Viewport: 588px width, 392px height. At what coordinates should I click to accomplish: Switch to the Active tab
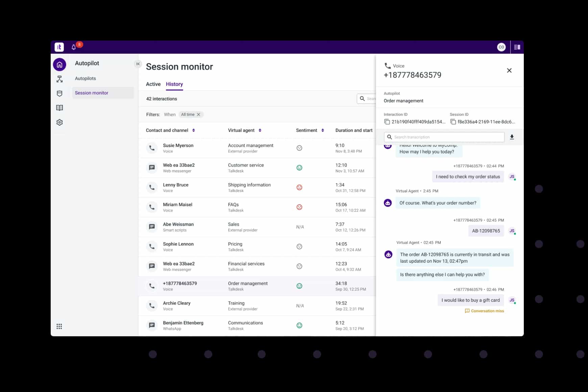pyautogui.click(x=153, y=84)
